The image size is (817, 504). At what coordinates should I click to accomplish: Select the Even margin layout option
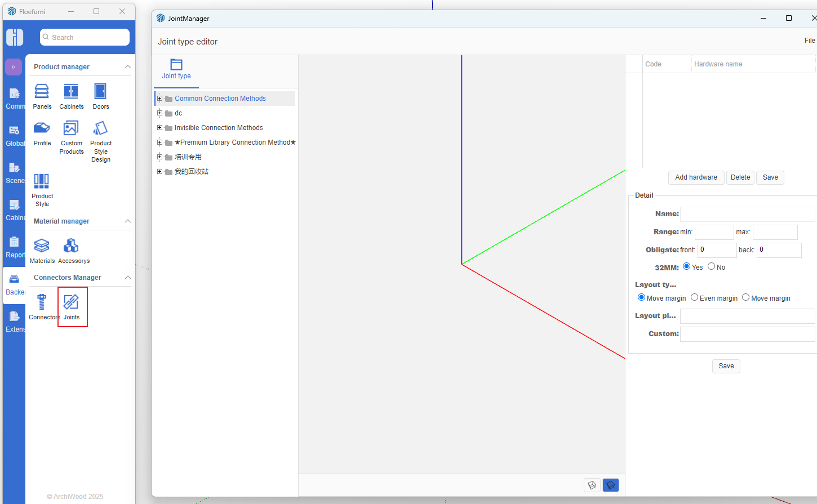click(695, 297)
